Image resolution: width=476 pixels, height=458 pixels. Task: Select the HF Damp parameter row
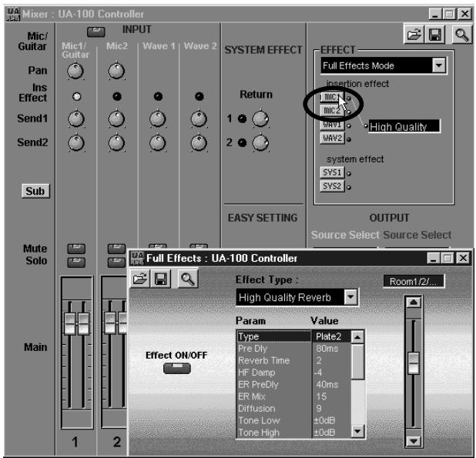294,373
